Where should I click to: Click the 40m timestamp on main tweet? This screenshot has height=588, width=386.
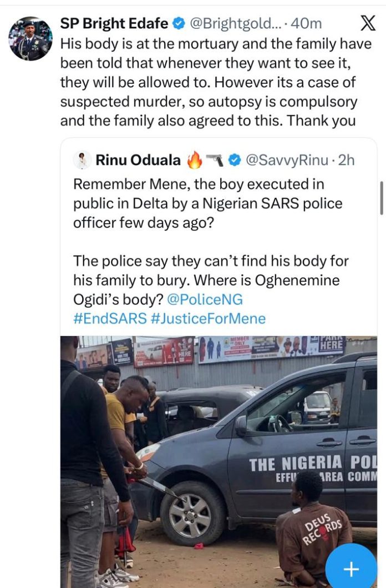[306, 24]
